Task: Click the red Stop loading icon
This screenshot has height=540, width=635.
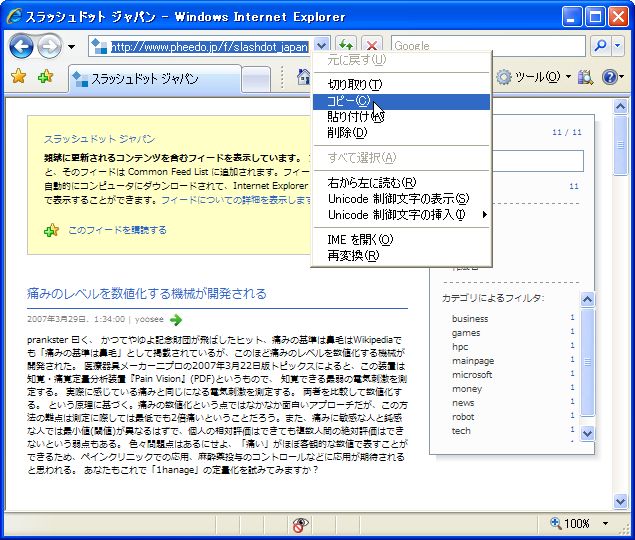Action: tap(371, 46)
